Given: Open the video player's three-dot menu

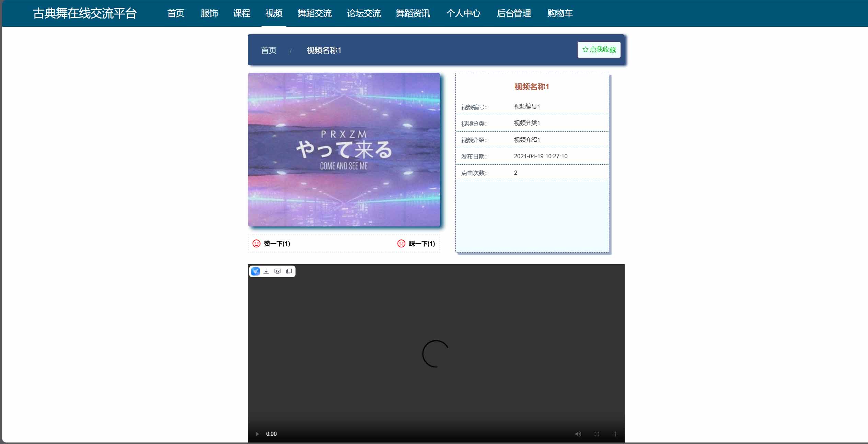Looking at the screenshot, I should 615,434.
